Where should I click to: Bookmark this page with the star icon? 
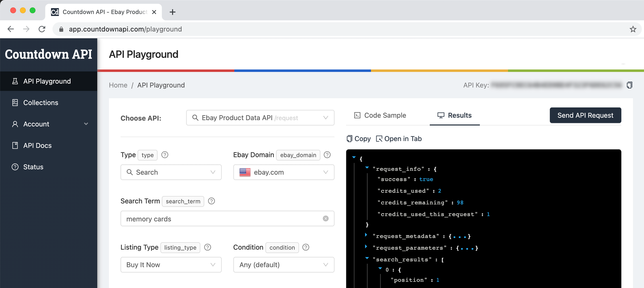[x=633, y=29]
